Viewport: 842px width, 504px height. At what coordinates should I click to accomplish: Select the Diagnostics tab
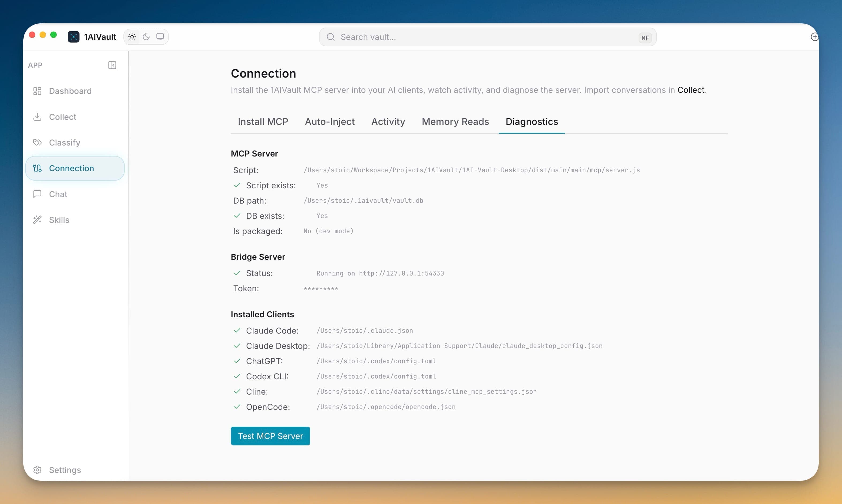coord(532,121)
